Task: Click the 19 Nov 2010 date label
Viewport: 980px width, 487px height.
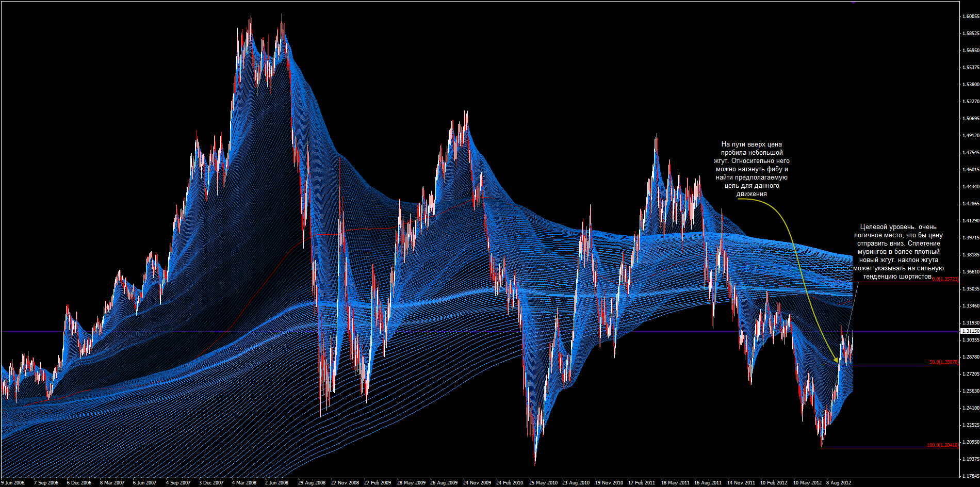Action: point(609,483)
